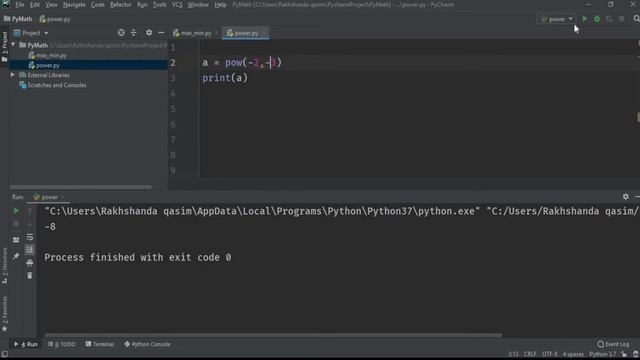Open the Run tool window button
Viewport: 640px width, 360px height.
(26, 344)
